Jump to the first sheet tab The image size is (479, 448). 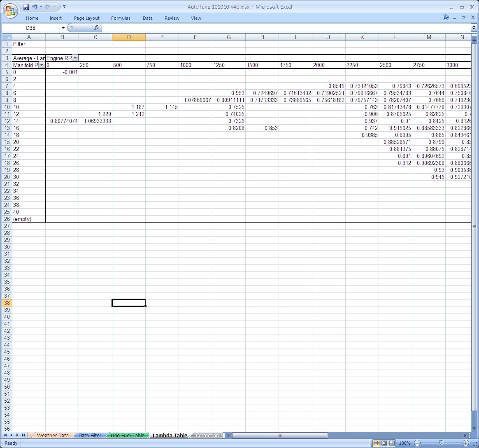click(6, 435)
